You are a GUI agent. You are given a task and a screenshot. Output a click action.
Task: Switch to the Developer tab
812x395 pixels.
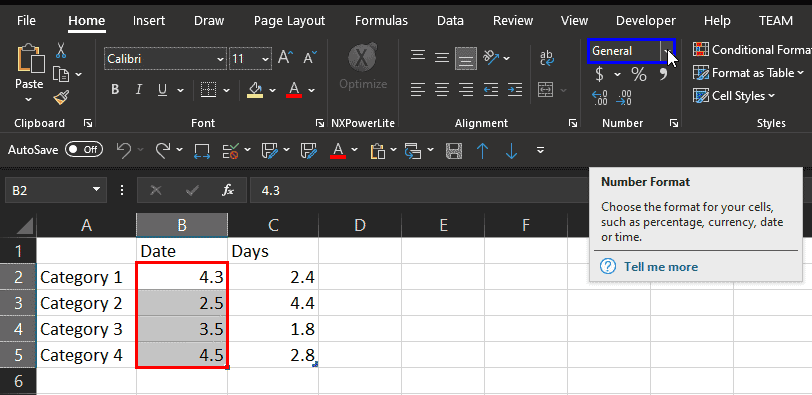pyautogui.click(x=646, y=21)
